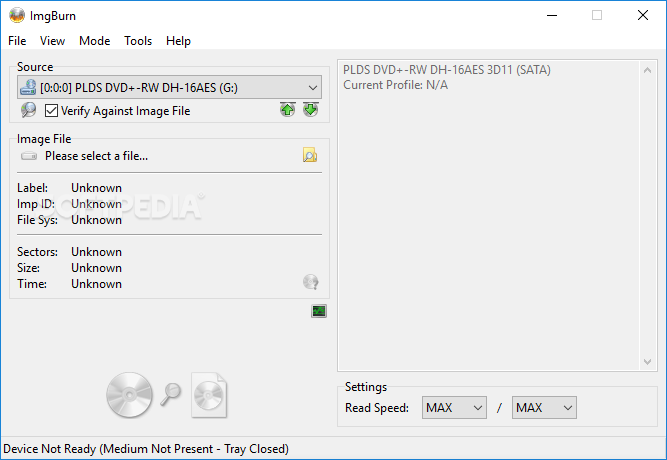Click the 'PLDS DVD+-RW DH-16AES 3D11 (SATA)' line

coord(447,70)
